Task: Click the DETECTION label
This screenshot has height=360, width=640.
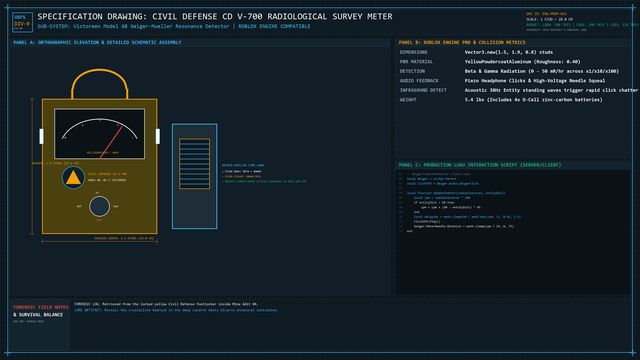Action: click(412, 71)
